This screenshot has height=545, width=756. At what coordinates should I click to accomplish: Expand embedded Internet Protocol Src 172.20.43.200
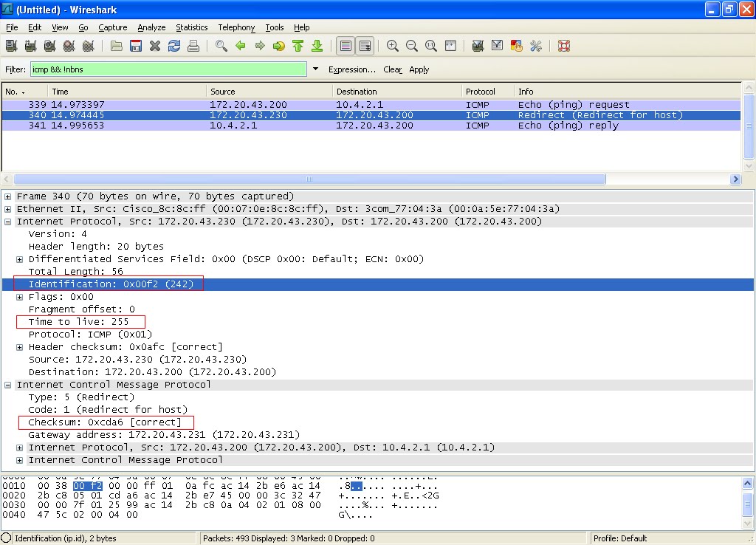coord(19,448)
